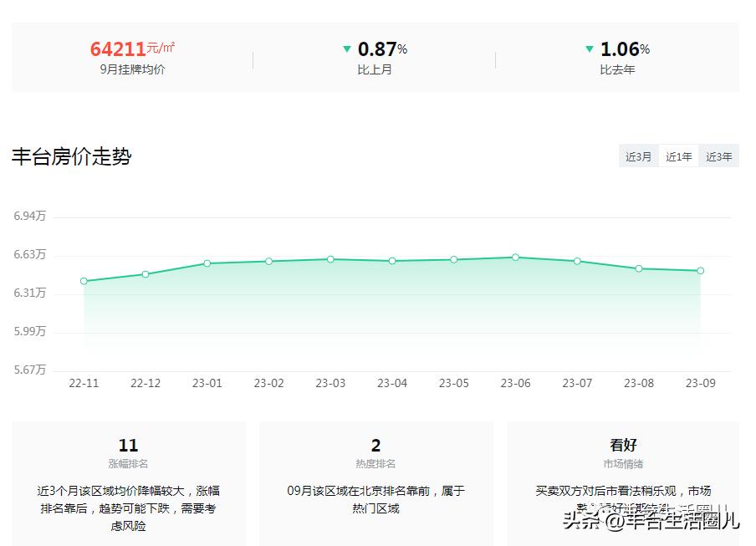Viewport: 756px width, 546px height.
Task: Open the 近3年 view
Action: (x=719, y=156)
